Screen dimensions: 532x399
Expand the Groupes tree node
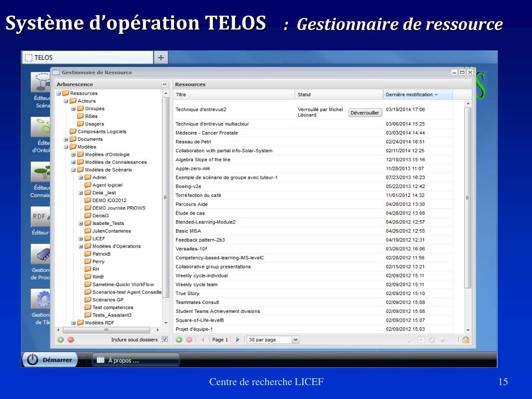point(73,109)
